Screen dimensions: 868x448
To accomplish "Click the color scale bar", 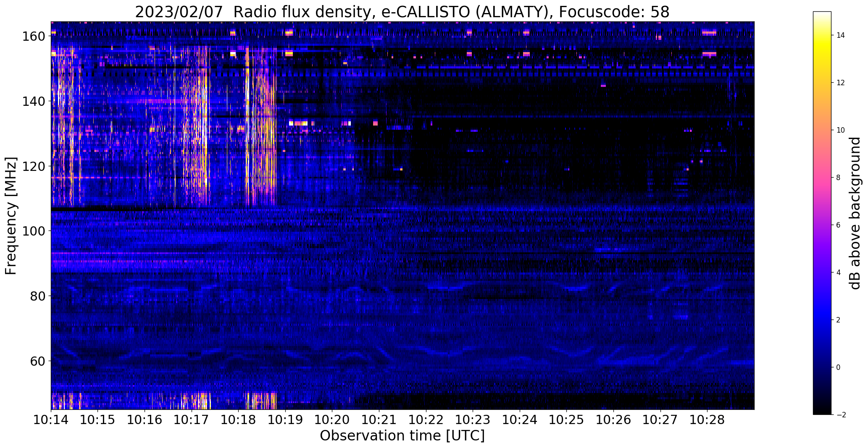I will click(822, 213).
